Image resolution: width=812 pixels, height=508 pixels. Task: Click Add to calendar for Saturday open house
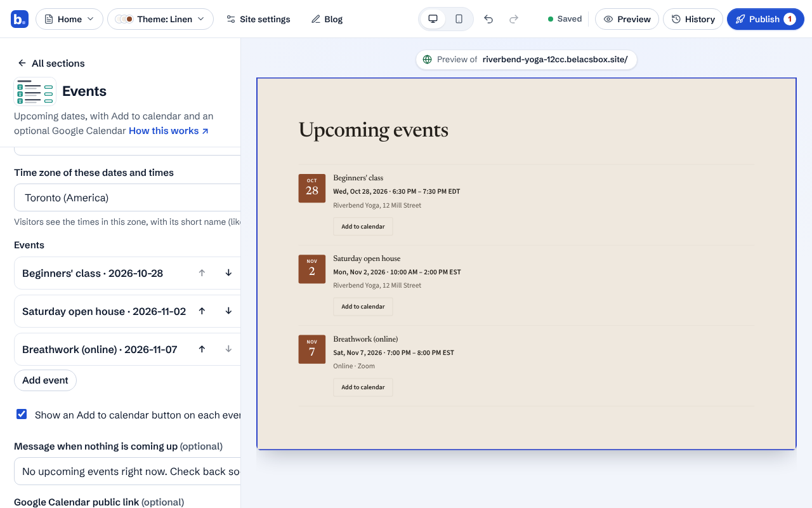click(363, 307)
